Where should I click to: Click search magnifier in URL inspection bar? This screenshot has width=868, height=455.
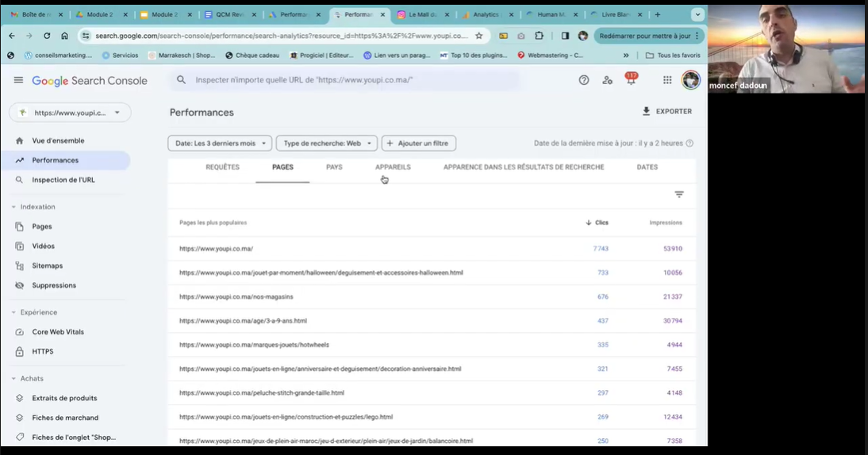click(x=181, y=80)
